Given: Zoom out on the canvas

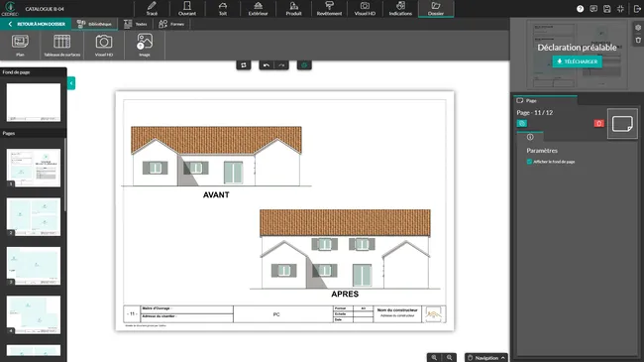Looking at the screenshot, I should [x=450, y=357].
